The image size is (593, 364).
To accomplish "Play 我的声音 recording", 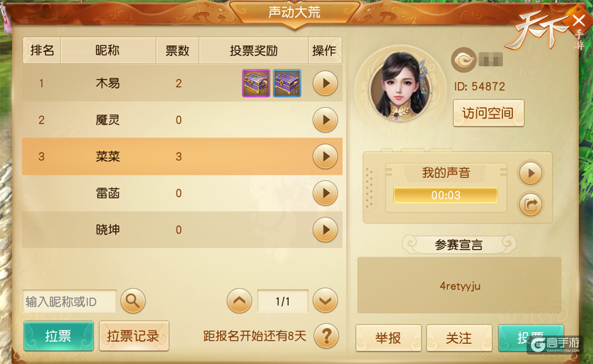I will (530, 173).
